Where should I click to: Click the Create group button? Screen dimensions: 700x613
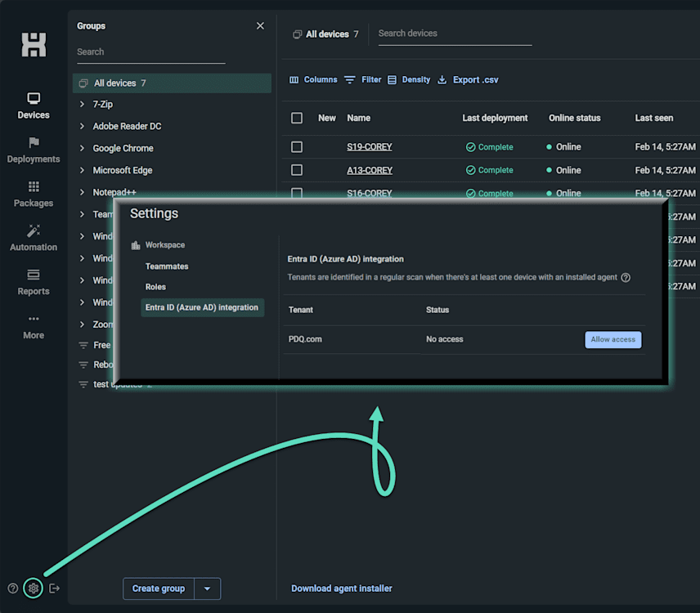(159, 589)
